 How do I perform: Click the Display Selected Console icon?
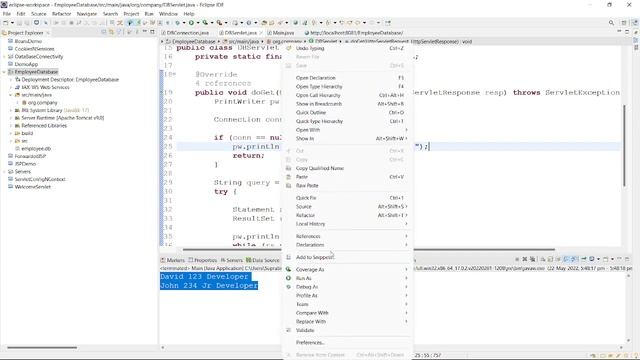click(592, 259)
